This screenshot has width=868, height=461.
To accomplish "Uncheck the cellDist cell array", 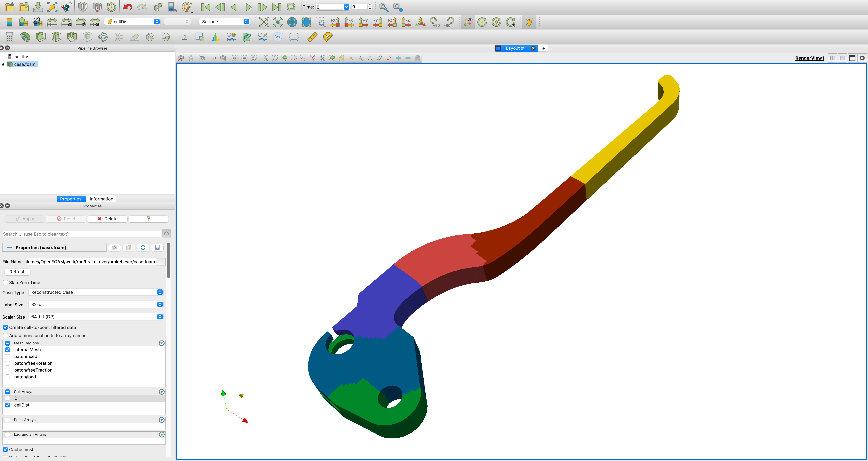I will coord(7,405).
